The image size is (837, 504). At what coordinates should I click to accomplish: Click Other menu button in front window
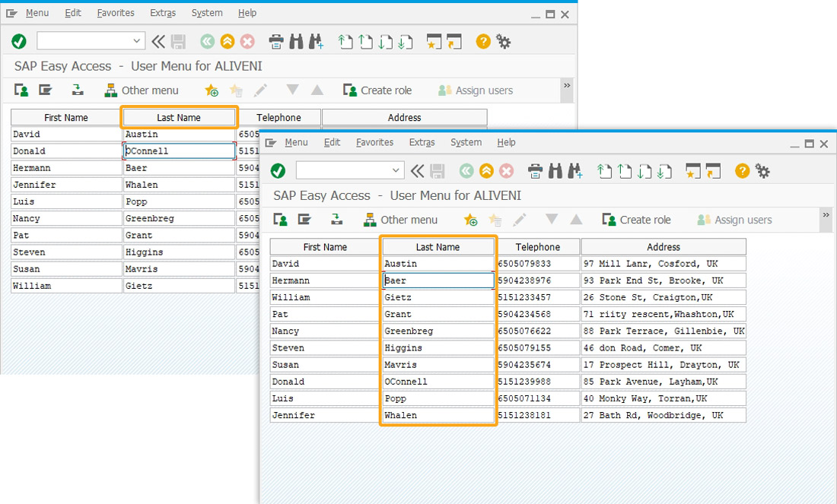(400, 220)
